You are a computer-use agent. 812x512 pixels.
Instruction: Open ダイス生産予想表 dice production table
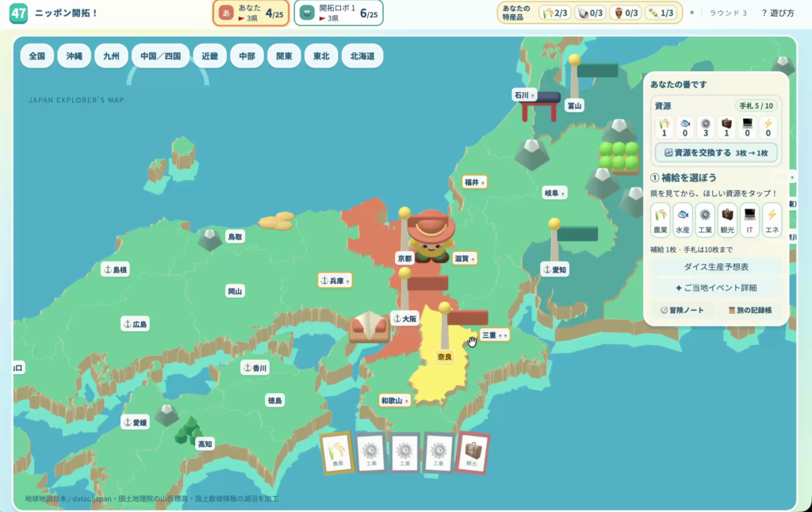coord(716,267)
